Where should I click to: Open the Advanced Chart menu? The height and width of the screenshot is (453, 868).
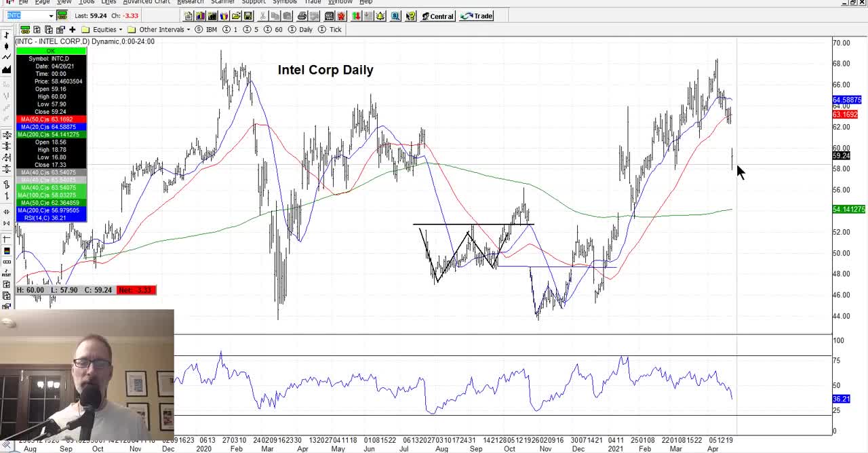click(x=146, y=2)
